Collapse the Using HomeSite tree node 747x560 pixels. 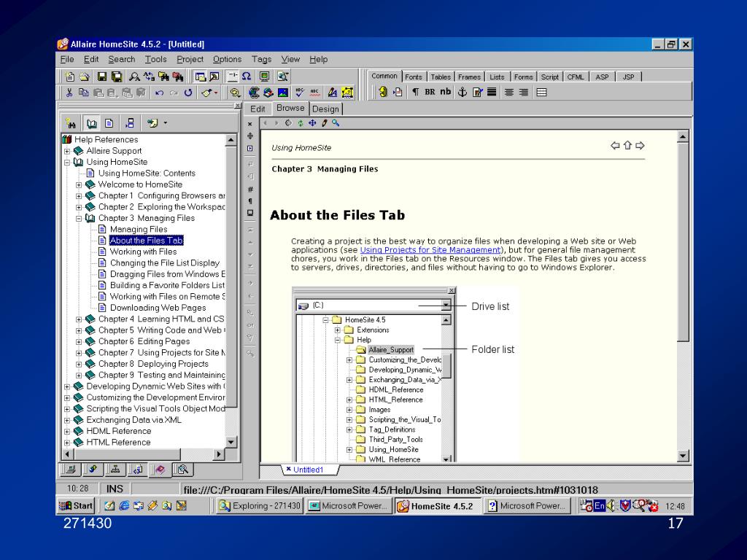click(67, 163)
